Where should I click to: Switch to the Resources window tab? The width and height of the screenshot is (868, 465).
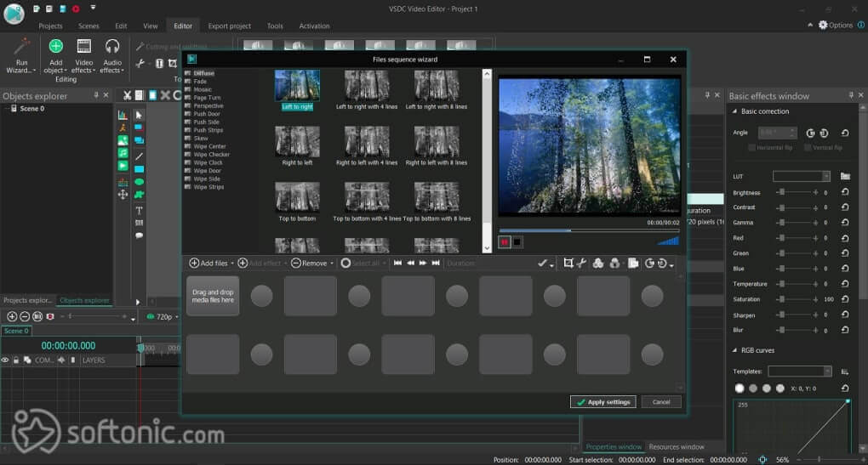coord(677,447)
